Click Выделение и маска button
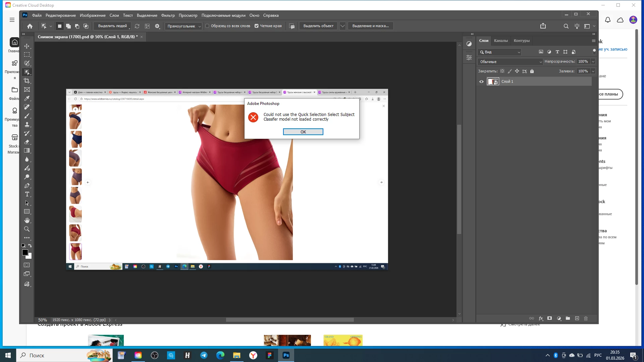Viewport: 644px width, 362px height. click(370, 26)
